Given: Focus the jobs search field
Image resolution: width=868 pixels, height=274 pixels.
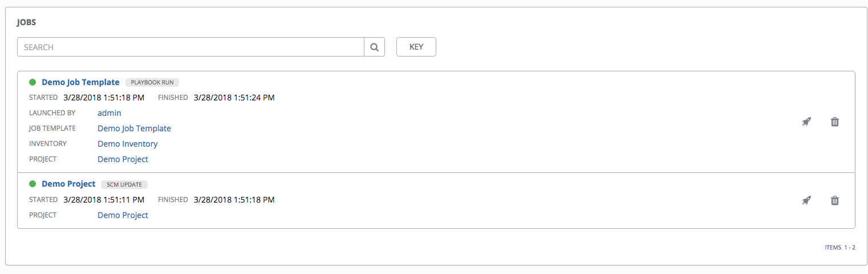Looking at the screenshot, I should coord(190,47).
